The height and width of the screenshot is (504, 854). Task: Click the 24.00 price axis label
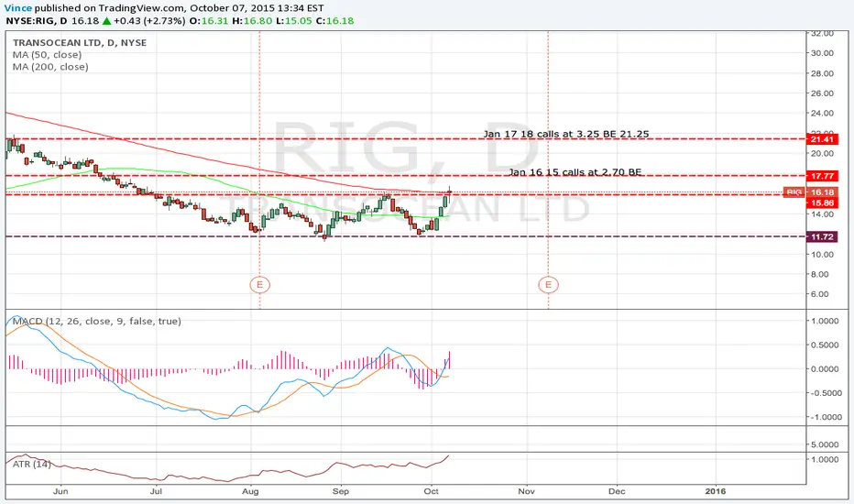[x=822, y=114]
